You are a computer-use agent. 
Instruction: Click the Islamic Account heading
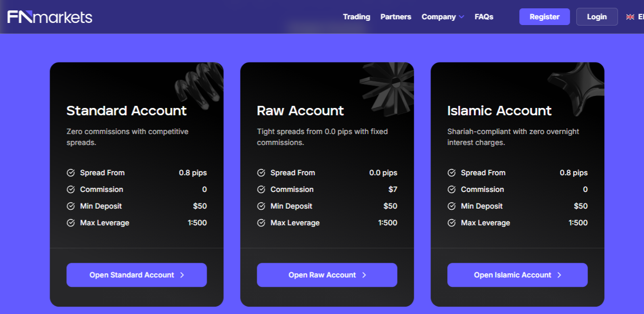(x=499, y=111)
